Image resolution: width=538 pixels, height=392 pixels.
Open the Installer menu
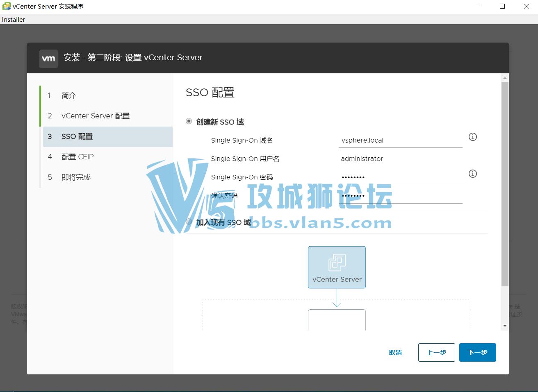coord(14,19)
